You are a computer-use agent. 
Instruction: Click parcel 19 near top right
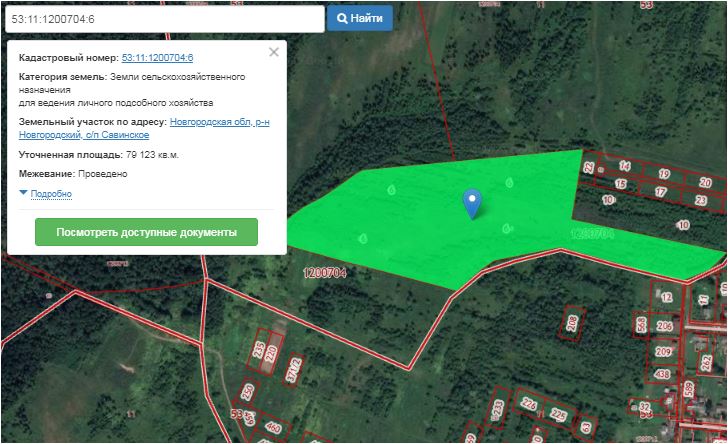663,174
